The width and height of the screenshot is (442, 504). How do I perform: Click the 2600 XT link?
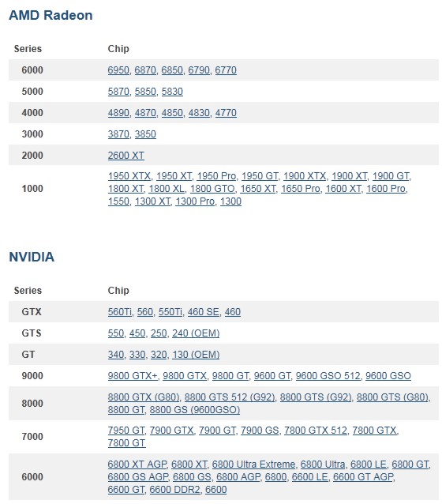[126, 156]
